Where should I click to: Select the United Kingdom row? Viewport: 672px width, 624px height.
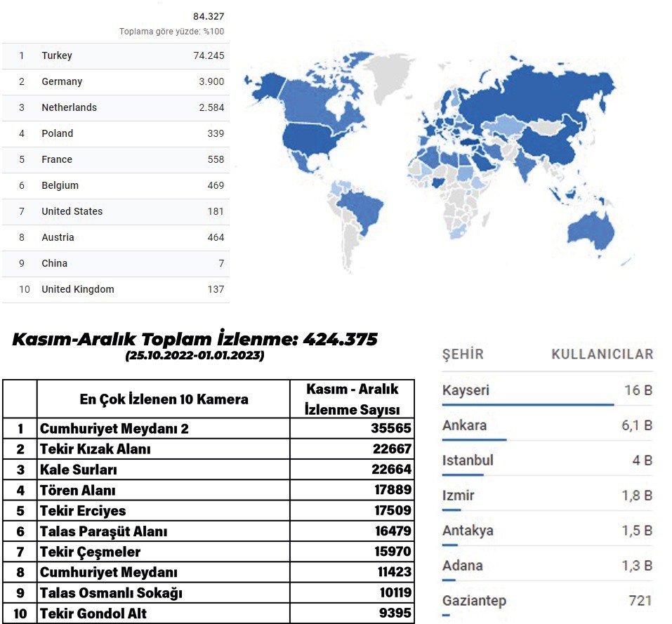pyautogui.click(x=116, y=290)
